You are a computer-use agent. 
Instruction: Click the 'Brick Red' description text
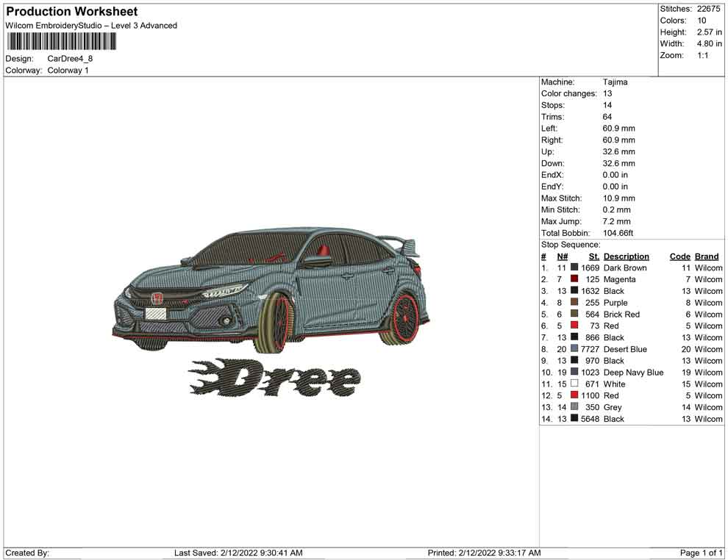[621, 314]
